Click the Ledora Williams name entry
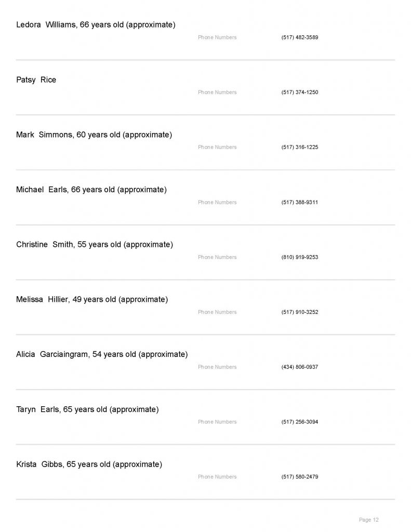The height and width of the screenshot is (532, 411). [x=96, y=25]
